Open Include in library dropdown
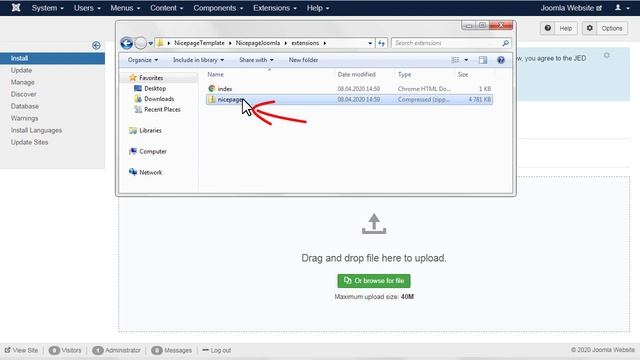640x360 pixels. [198, 60]
